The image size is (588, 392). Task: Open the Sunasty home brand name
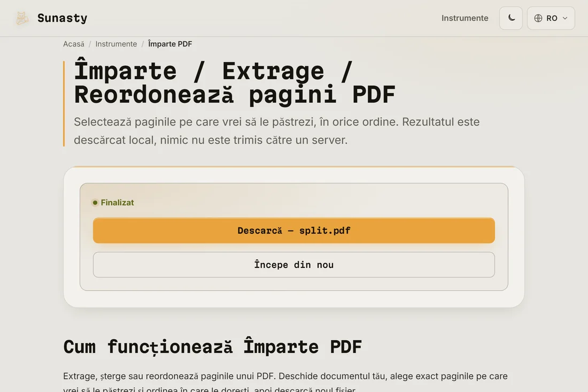62,18
